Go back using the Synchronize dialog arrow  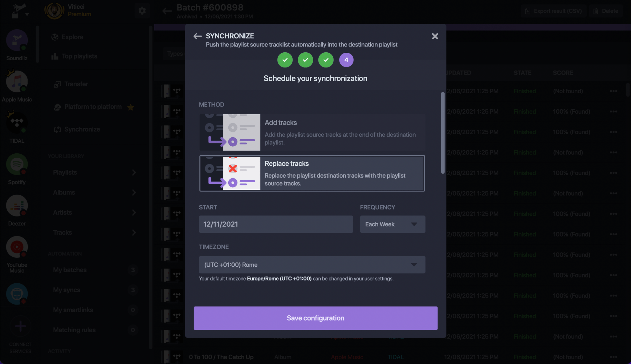[197, 36]
